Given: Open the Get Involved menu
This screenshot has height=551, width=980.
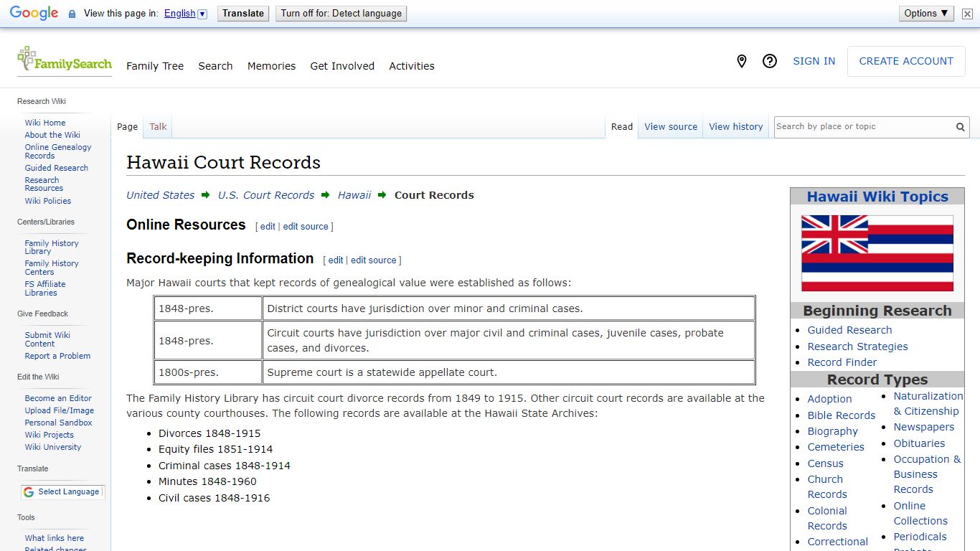Looking at the screenshot, I should (x=342, y=66).
